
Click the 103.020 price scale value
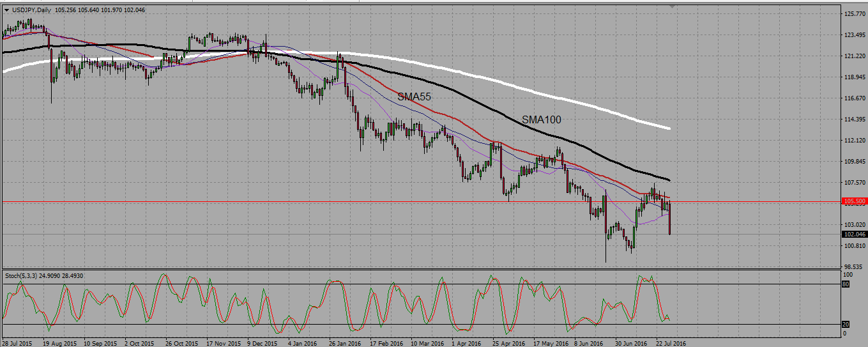pyautogui.click(x=855, y=224)
